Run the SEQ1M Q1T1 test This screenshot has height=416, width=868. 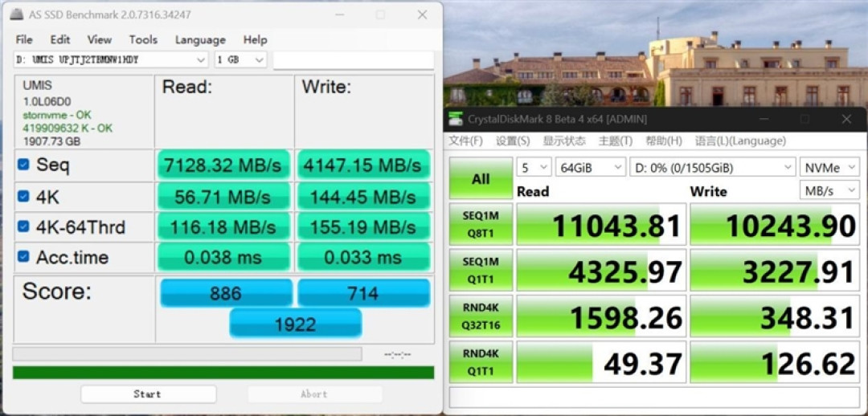481,271
